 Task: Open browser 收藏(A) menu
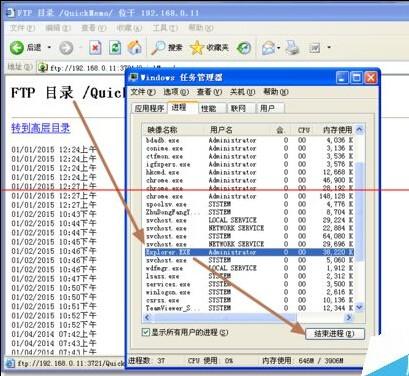coord(129,28)
